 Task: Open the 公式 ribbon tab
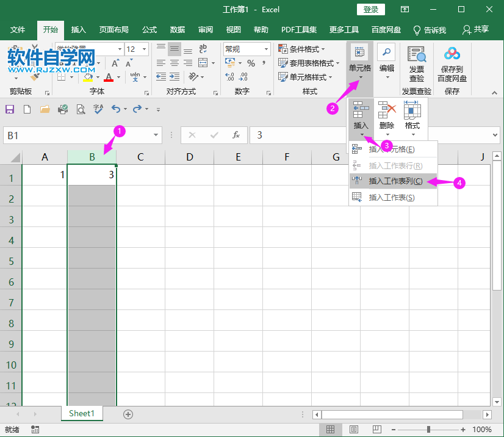(x=149, y=29)
